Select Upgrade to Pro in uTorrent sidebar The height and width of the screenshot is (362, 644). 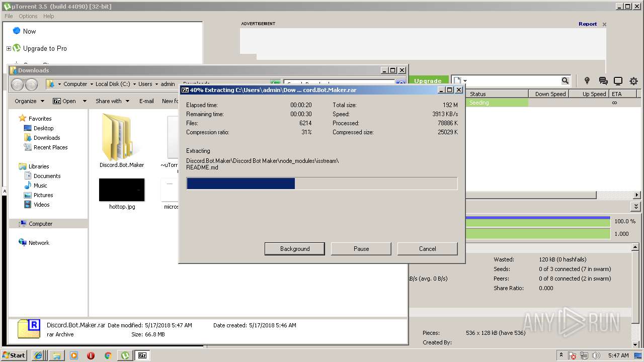45,49
